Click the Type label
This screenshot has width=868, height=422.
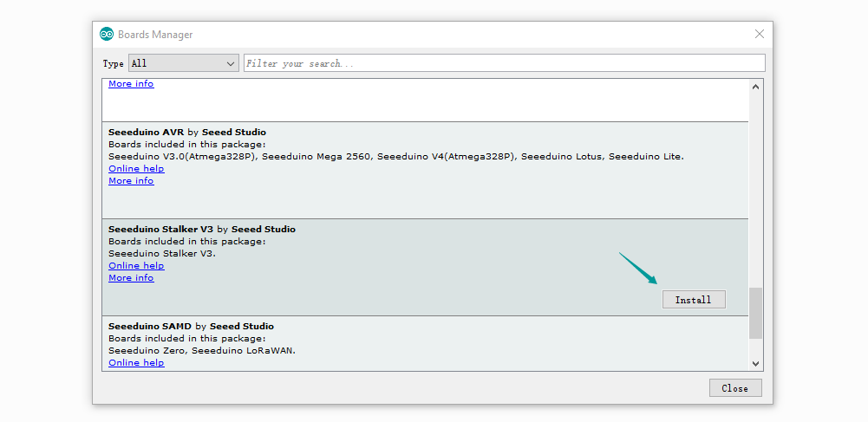(x=114, y=63)
